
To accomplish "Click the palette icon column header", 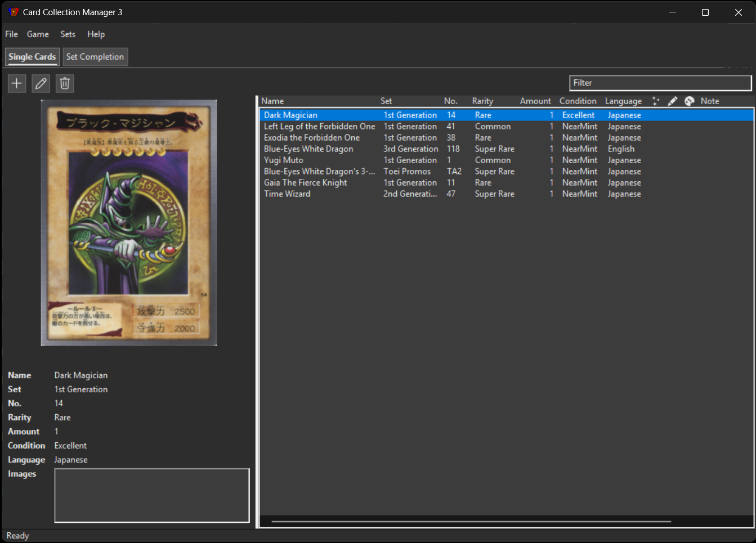I will pos(690,101).
